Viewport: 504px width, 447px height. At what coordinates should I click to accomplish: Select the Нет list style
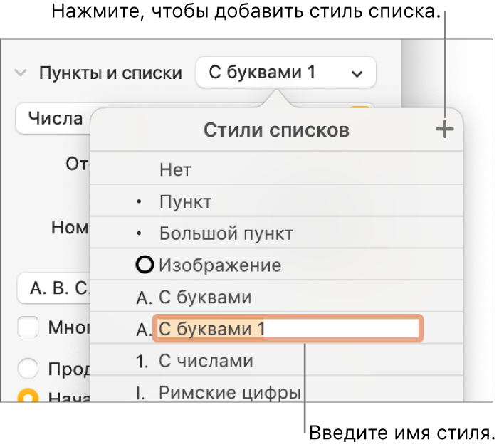pos(276,169)
